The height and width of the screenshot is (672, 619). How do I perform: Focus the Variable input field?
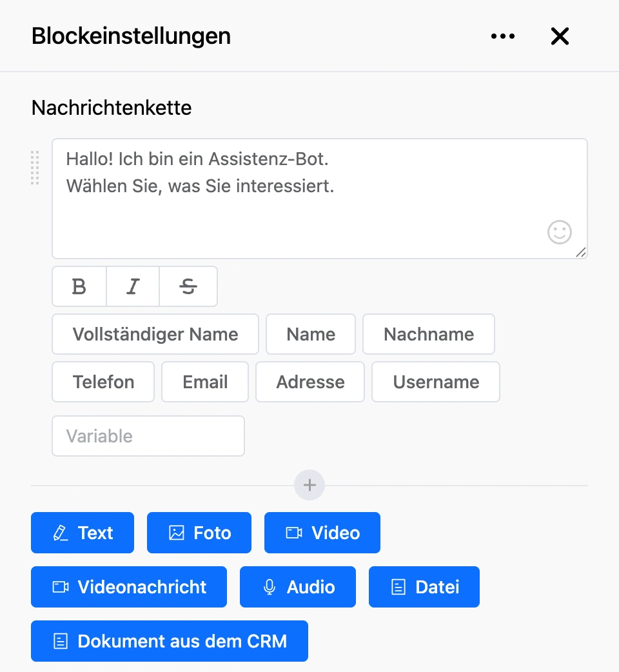[x=148, y=436]
